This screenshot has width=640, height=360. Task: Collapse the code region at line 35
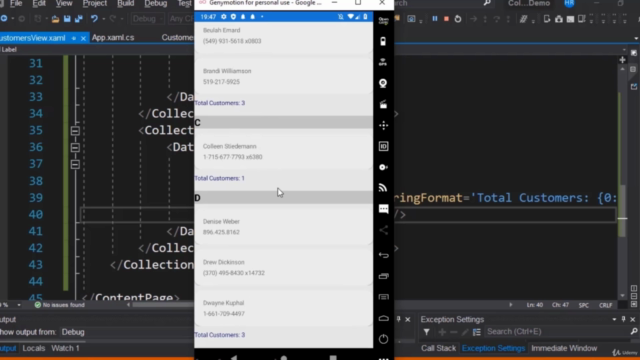75,131
